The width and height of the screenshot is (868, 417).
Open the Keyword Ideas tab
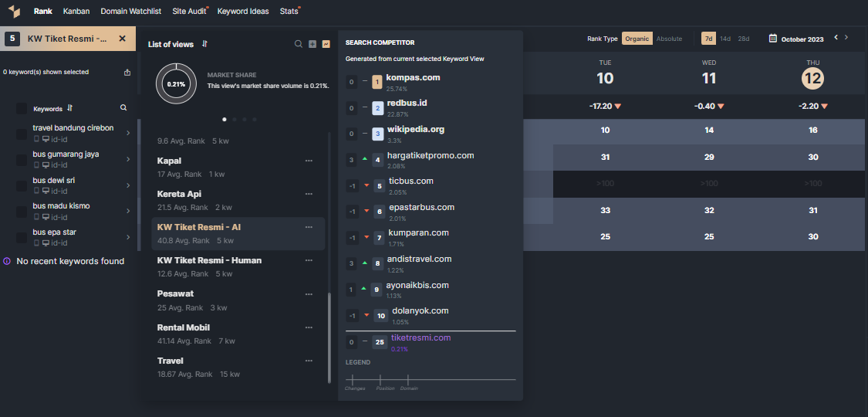(243, 11)
